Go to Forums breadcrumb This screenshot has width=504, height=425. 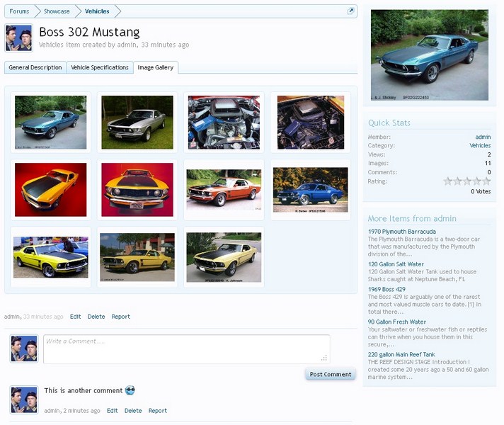pyautogui.click(x=19, y=11)
